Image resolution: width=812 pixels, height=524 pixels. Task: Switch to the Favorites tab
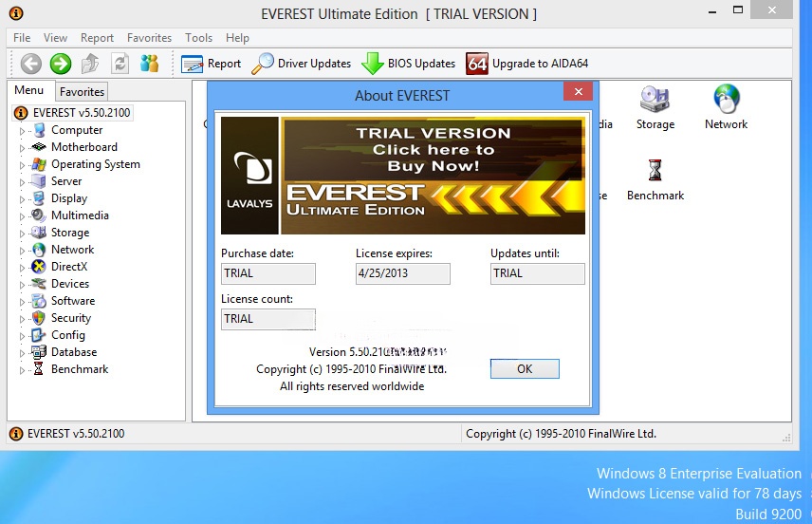point(82,92)
